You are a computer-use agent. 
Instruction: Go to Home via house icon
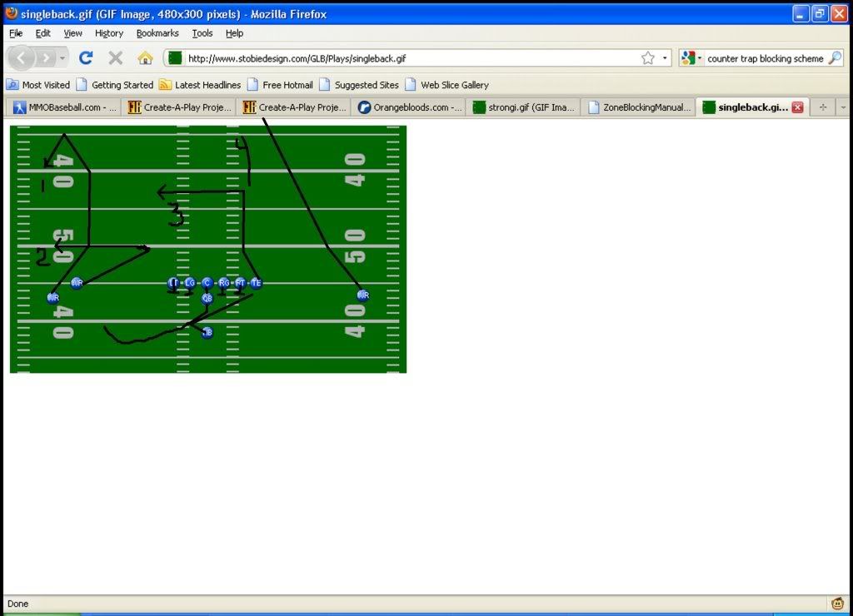(x=145, y=58)
